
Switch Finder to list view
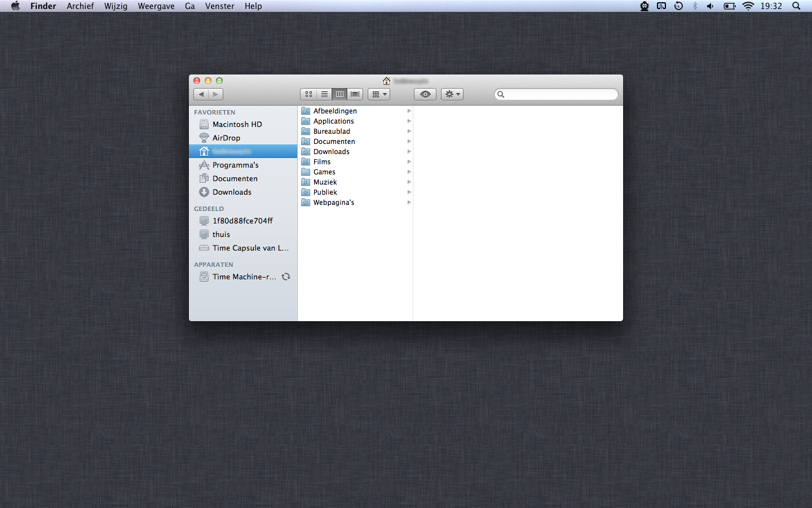[x=324, y=94]
